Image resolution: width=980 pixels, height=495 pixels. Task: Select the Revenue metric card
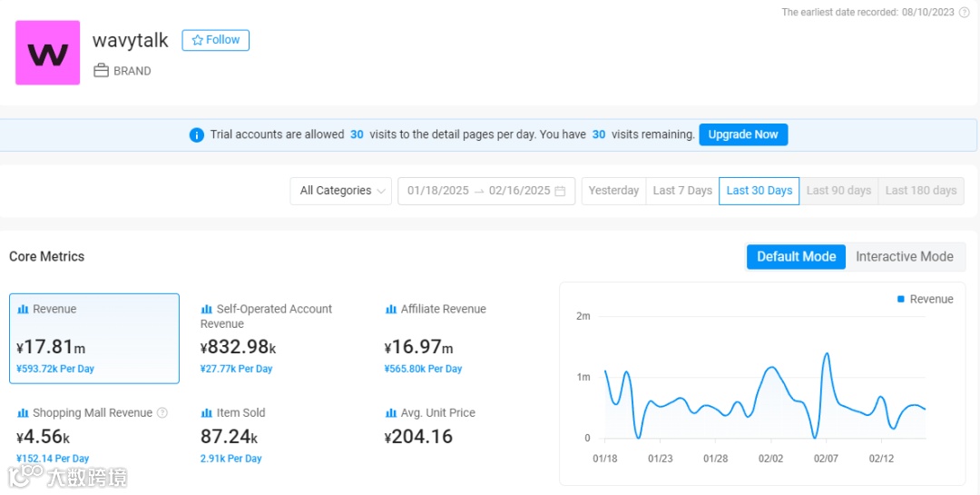click(94, 339)
